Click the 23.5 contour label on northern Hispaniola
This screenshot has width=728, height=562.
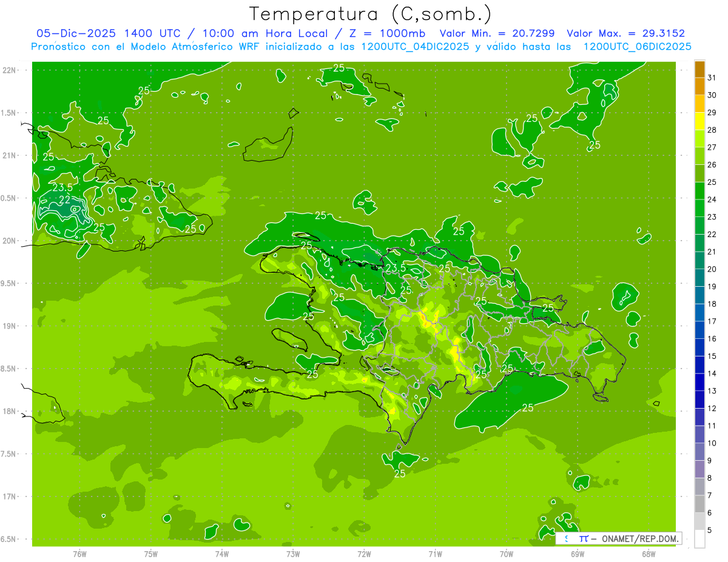[x=396, y=268]
